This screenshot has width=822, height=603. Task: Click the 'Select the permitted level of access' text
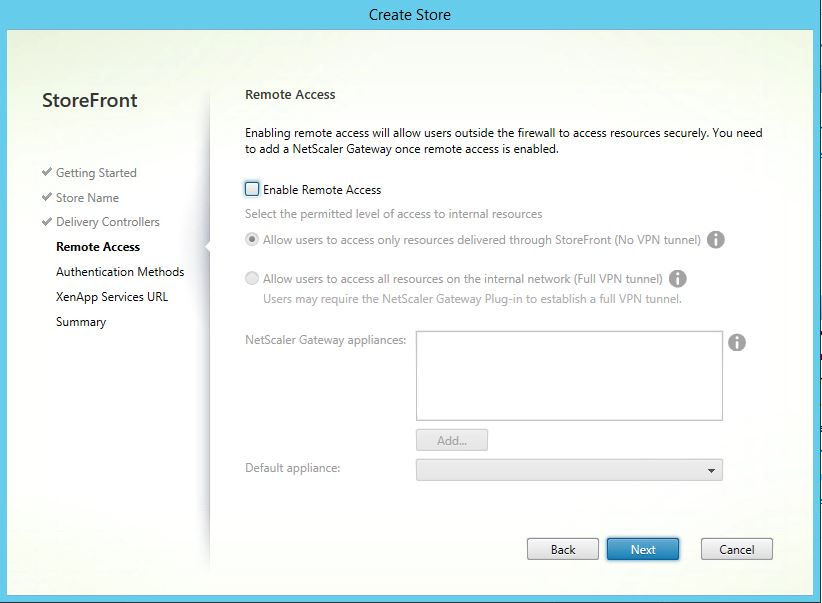[394, 214]
